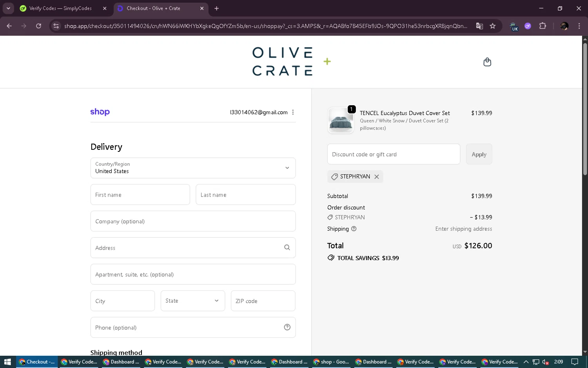588x368 pixels.
Task: Open a new browser tab
Action: pos(217,8)
